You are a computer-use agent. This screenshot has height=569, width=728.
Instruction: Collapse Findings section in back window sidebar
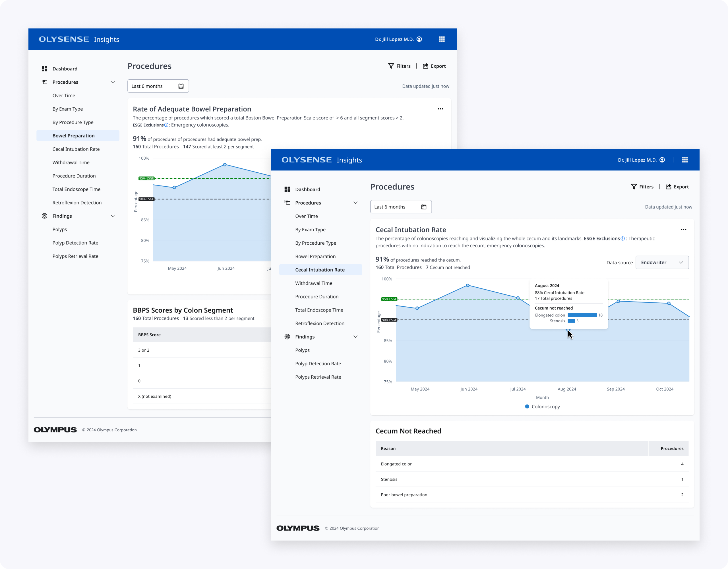113,216
